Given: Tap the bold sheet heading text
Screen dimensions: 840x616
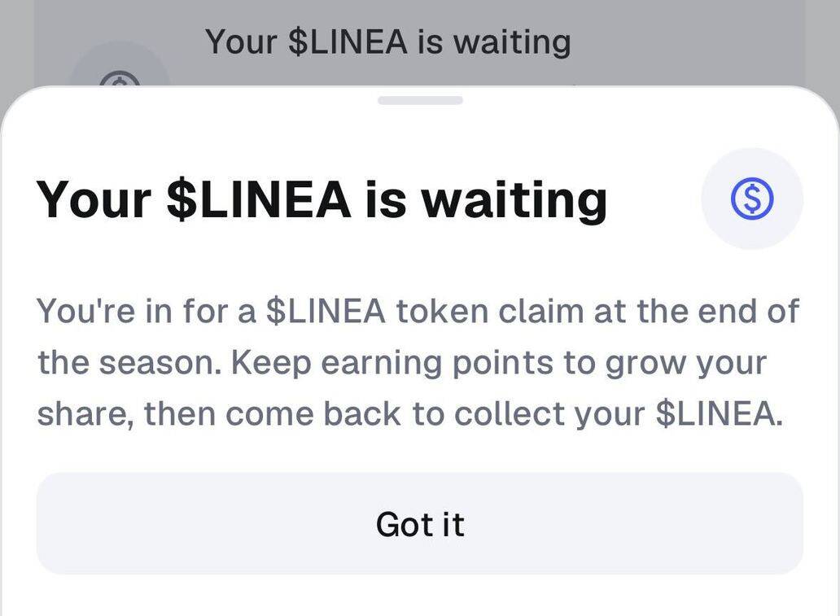Looking at the screenshot, I should pyautogui.click(x=322, y=199).
